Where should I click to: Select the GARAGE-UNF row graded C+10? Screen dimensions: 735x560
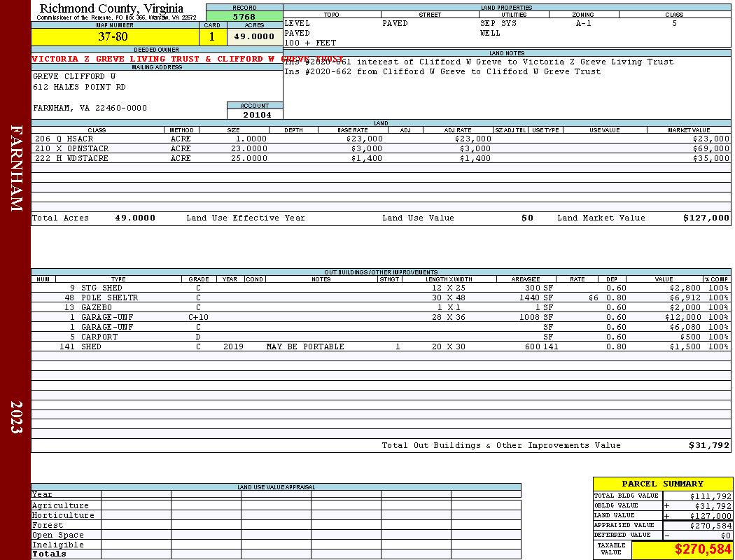coord(381,317)
